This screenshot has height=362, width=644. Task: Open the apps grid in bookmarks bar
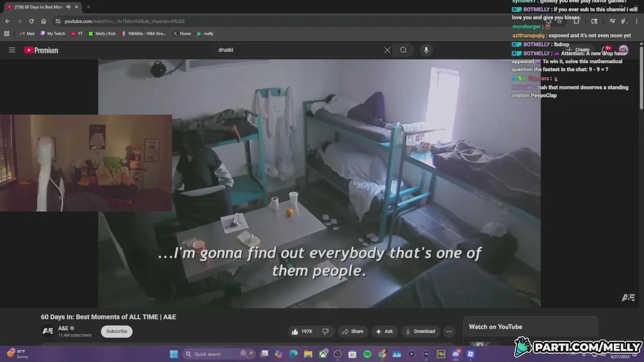7,34
